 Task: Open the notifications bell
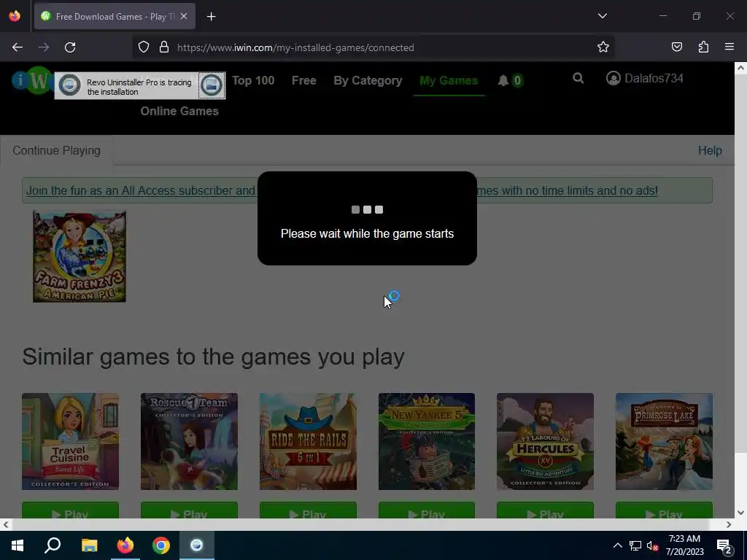(503, 80)
